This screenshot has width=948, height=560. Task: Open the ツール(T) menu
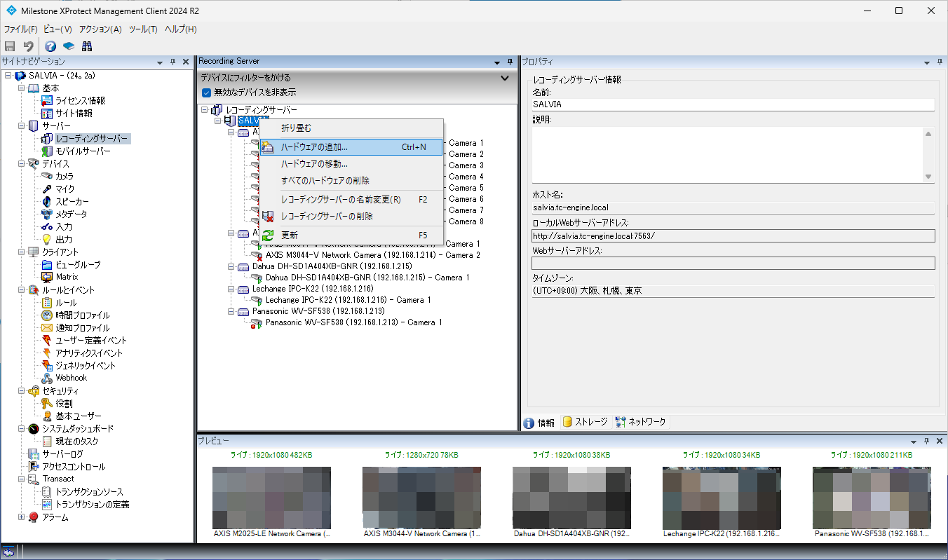click(x=143, y=29)
